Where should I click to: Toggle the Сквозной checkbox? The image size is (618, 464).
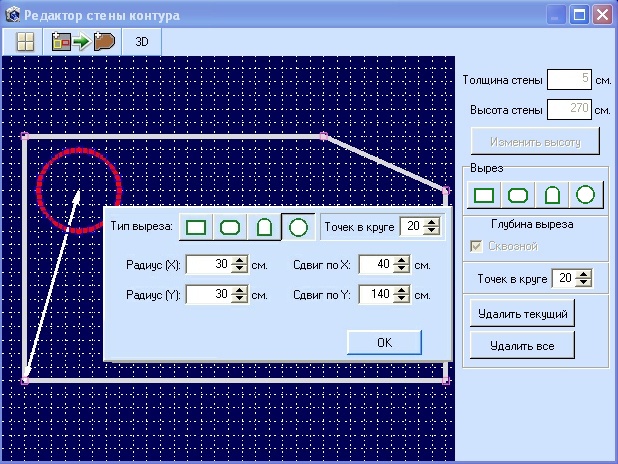[478, 246]
